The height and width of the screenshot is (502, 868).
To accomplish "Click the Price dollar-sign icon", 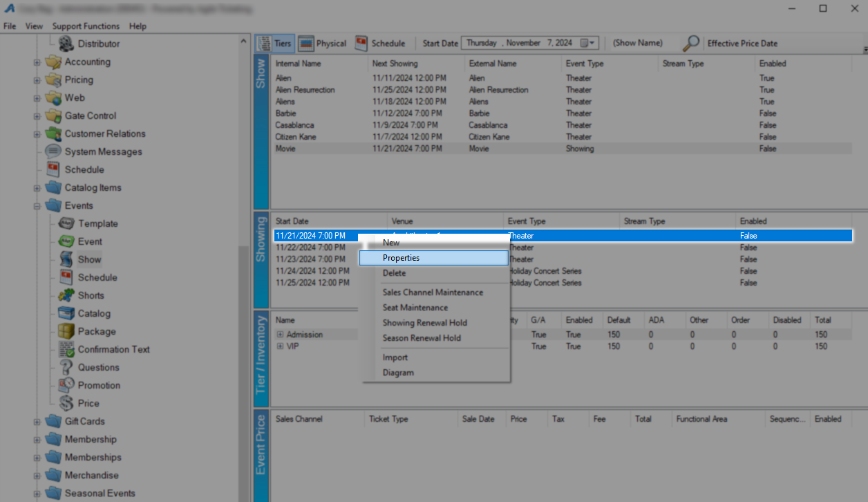I will pyautogui.click(x=66, y=404).
